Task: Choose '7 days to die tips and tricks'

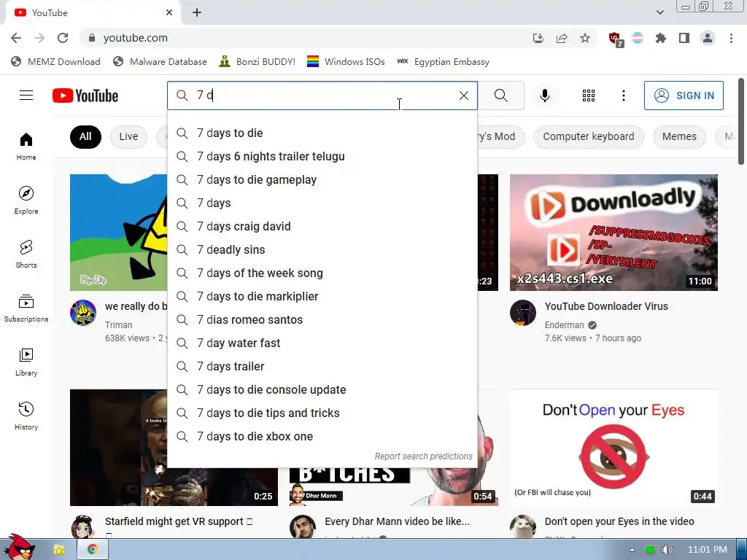Action: pos(322,413)
